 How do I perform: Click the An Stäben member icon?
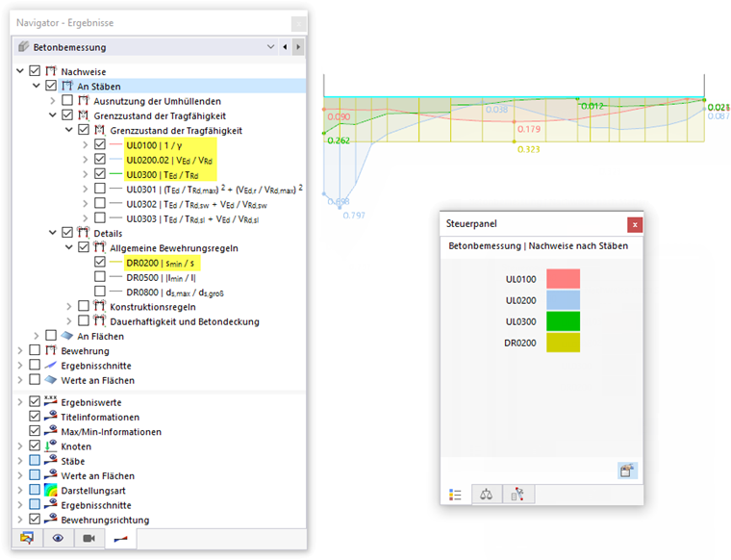click(x=67, y=86)
